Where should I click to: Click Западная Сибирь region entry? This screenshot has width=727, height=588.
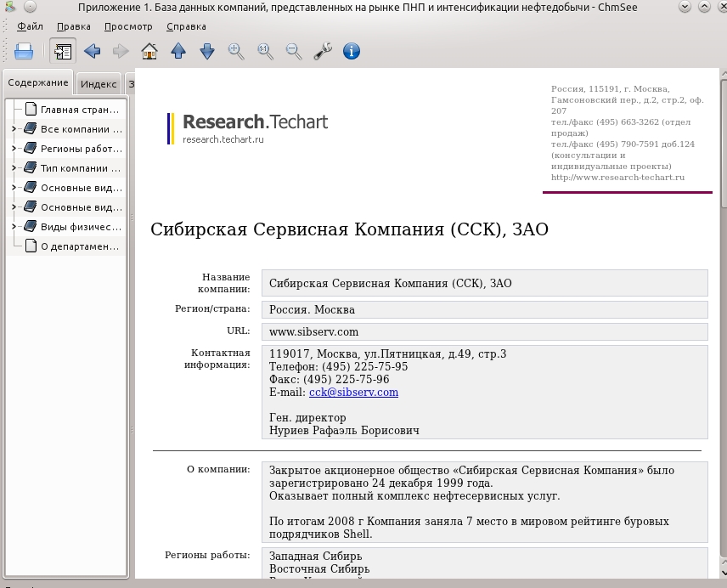point(315,556)
